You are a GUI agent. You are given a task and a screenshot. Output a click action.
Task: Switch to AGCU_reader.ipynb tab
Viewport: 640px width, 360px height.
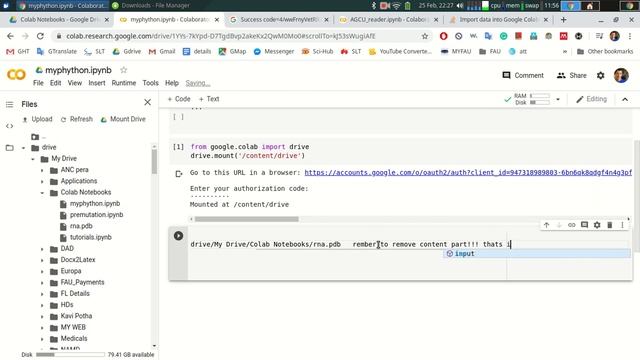point(389,19)
